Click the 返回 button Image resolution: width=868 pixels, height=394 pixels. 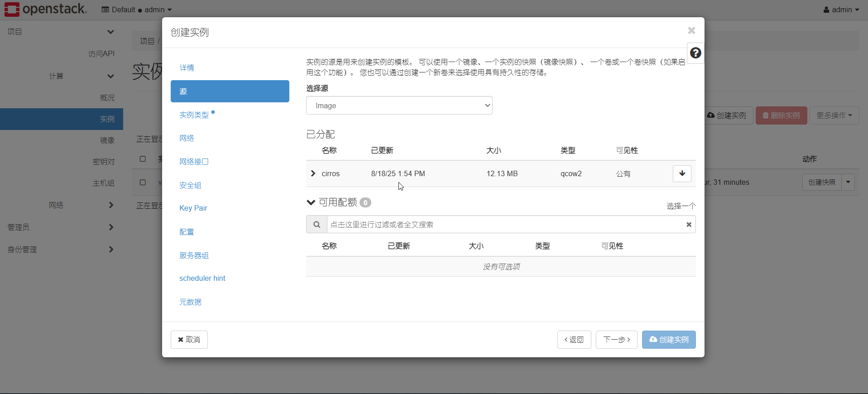(x=574, y=340)
